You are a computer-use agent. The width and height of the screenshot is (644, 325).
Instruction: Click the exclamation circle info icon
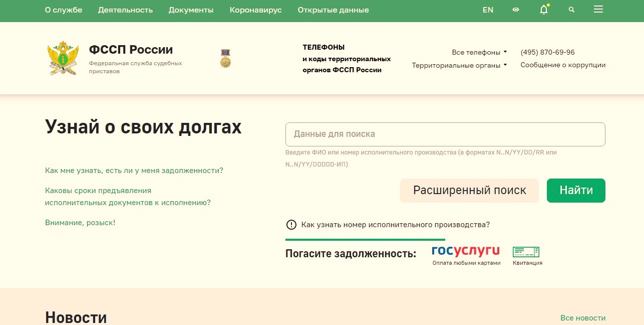[x=290, y=225]
